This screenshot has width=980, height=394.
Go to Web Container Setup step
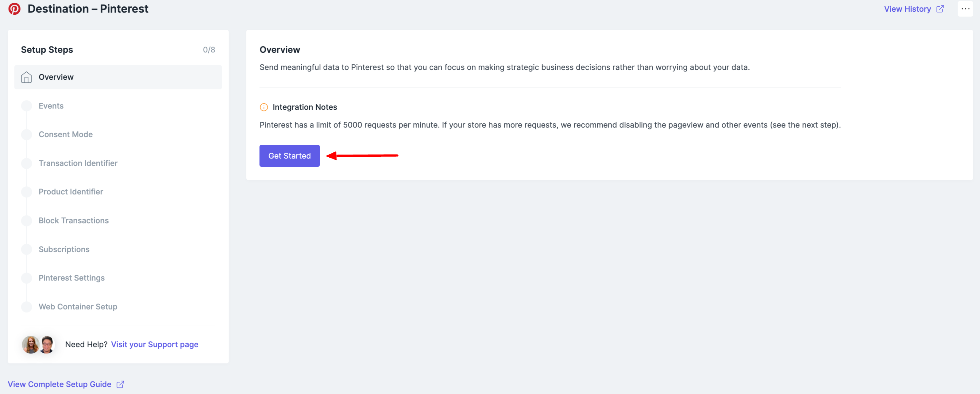78,307
